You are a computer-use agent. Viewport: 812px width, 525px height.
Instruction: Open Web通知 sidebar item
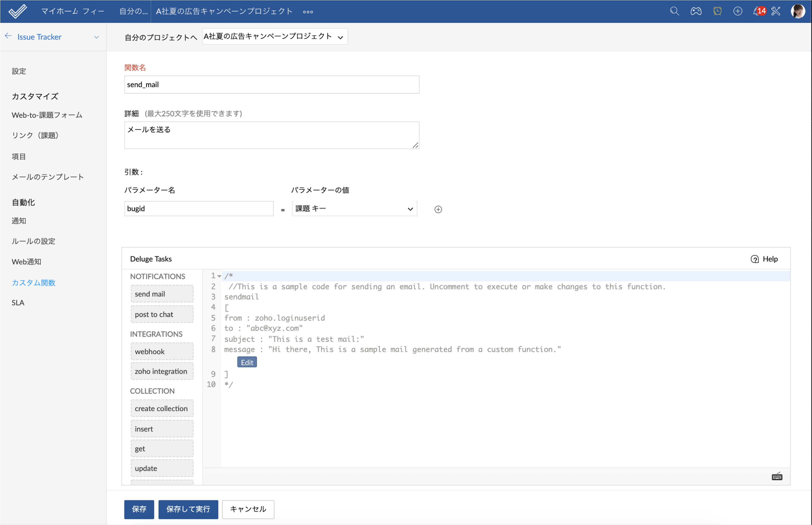pos(26,261)
